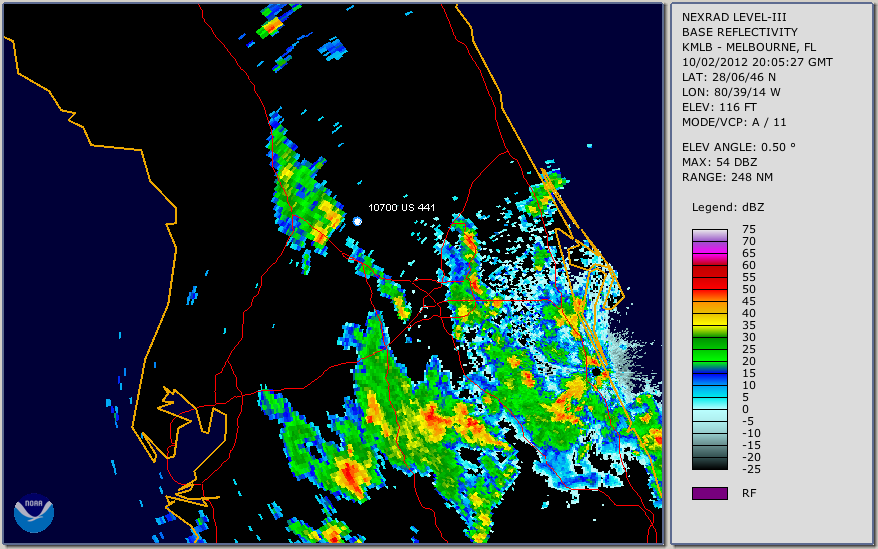
Task: Select LAT: 28/06/46 N text
Action: [728, 77]
